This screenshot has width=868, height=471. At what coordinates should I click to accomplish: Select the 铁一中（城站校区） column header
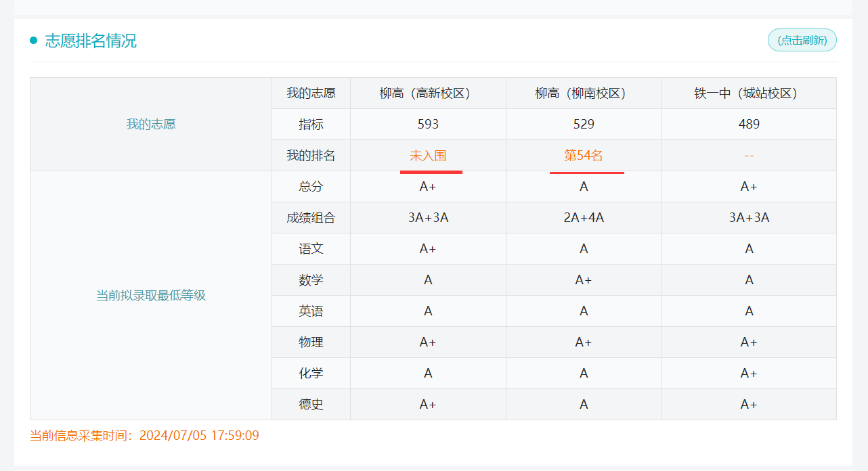tap(749, 93)
